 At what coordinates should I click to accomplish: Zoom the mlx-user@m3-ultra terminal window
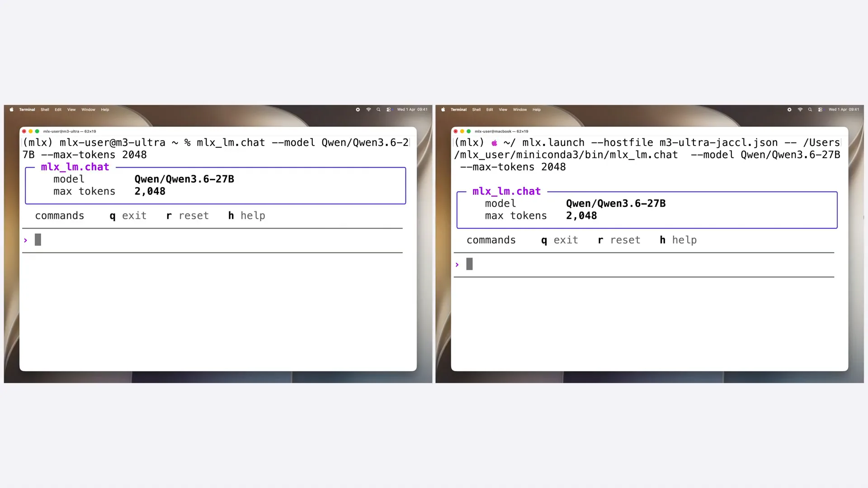coord(37,131)
